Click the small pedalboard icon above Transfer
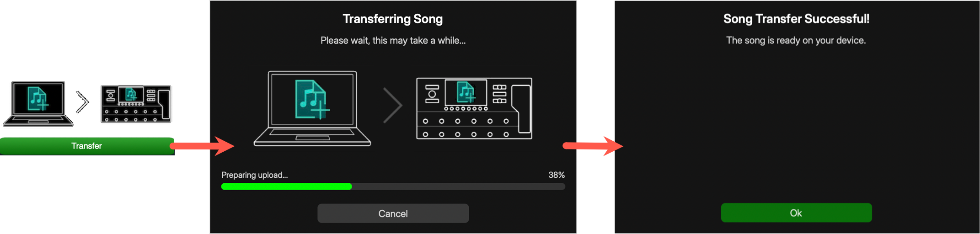 coord(136,104)
